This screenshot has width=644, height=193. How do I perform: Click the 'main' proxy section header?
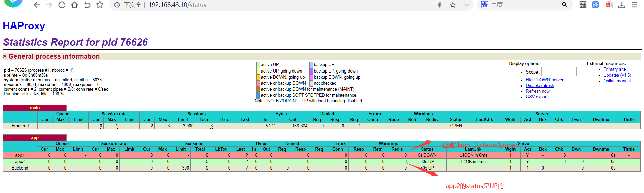point(35,108)
